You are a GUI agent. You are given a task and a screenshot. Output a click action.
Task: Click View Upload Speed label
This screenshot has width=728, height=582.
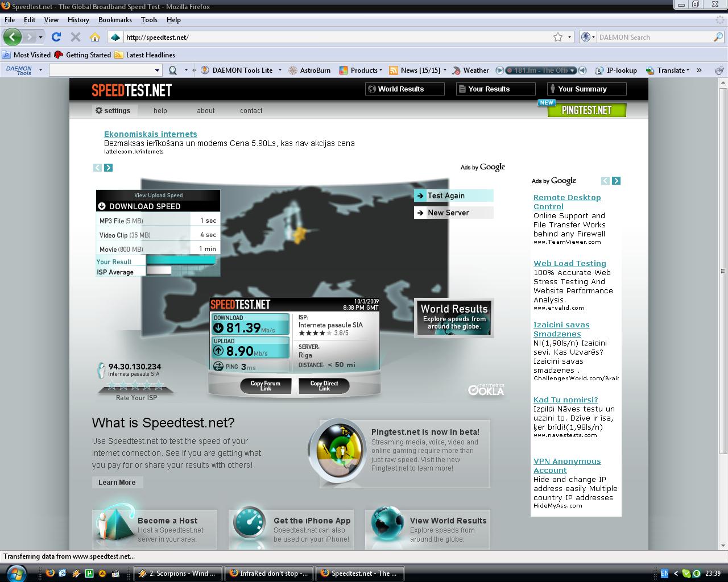pyautogui.click(x=158, y=195)
